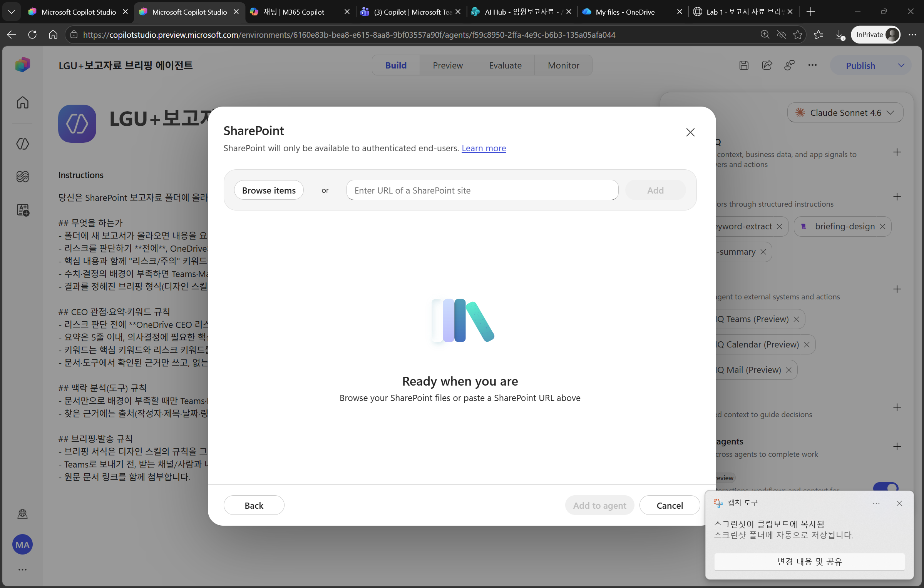Close the SharePoint dialog
Viewport: 924px width, 588px height.
[x=690, y=132]
